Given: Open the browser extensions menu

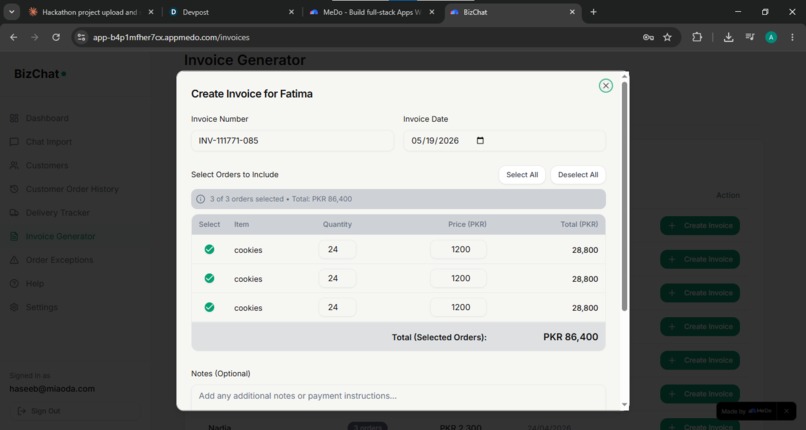Looking at the screenshot, I should (x=697, y=38).
